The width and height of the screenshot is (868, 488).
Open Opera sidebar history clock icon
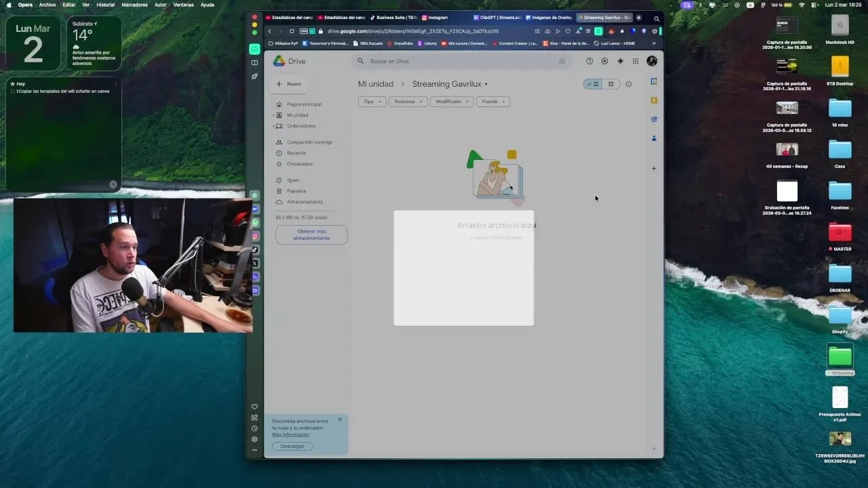coord(254,428)
